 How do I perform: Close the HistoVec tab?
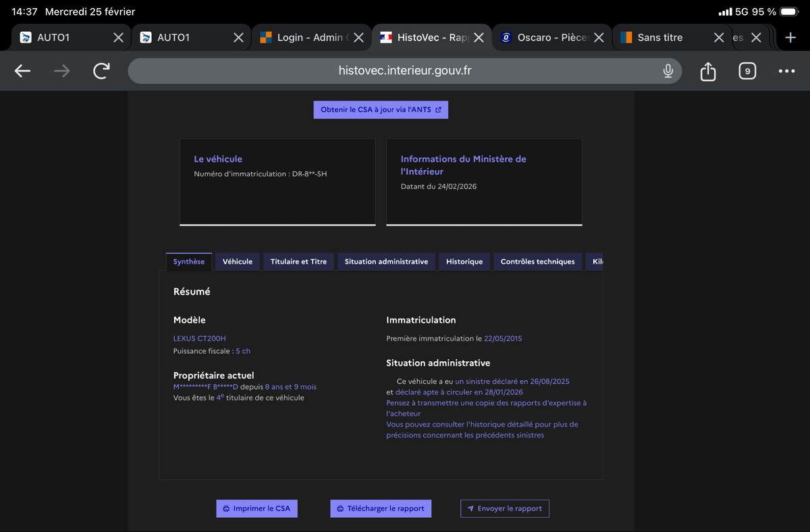pyautogui.click(x=479, y=38)
